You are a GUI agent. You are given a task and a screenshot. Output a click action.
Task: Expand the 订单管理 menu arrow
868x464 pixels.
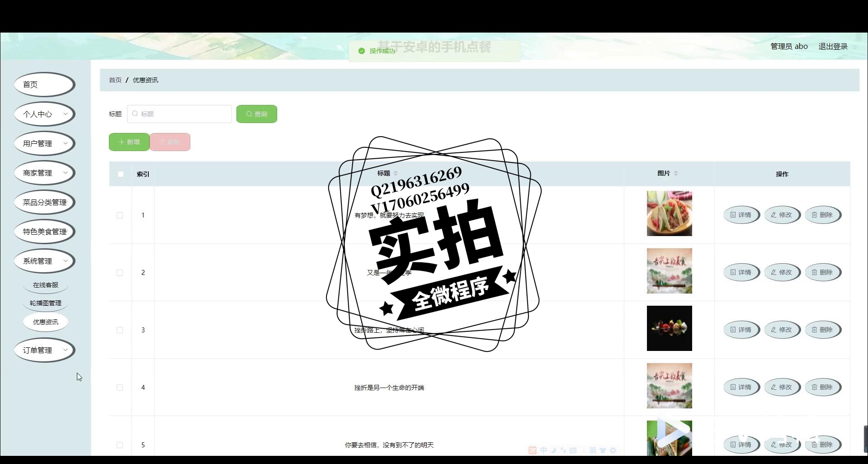(66, 350)
